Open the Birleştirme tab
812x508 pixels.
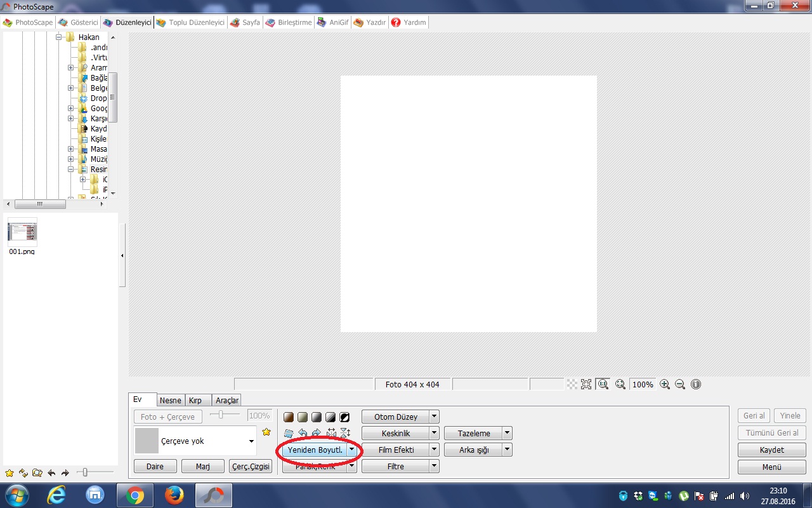pyautogui.click(x=289, y=22)
